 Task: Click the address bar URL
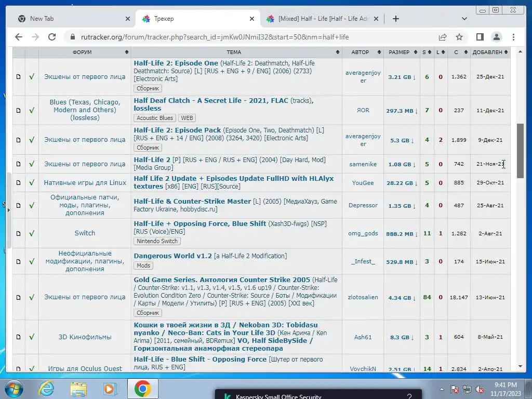click(x=215, y=37)
